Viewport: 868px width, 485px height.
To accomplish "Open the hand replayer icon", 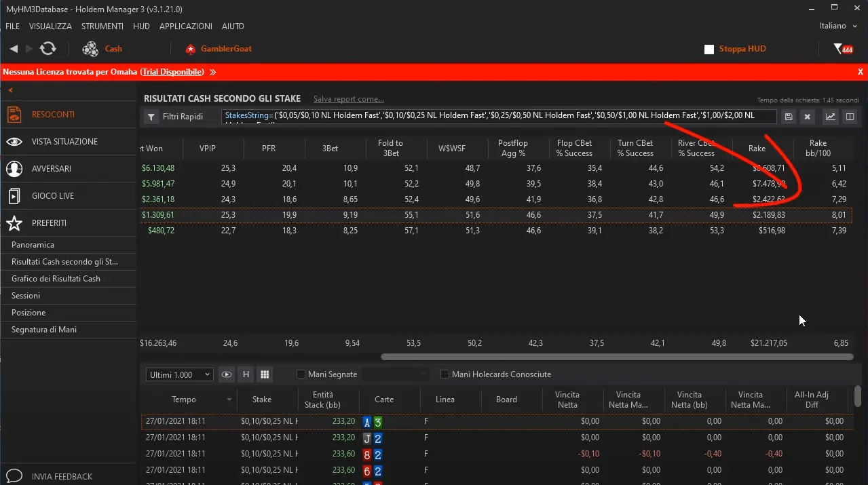I will [227, 374].
